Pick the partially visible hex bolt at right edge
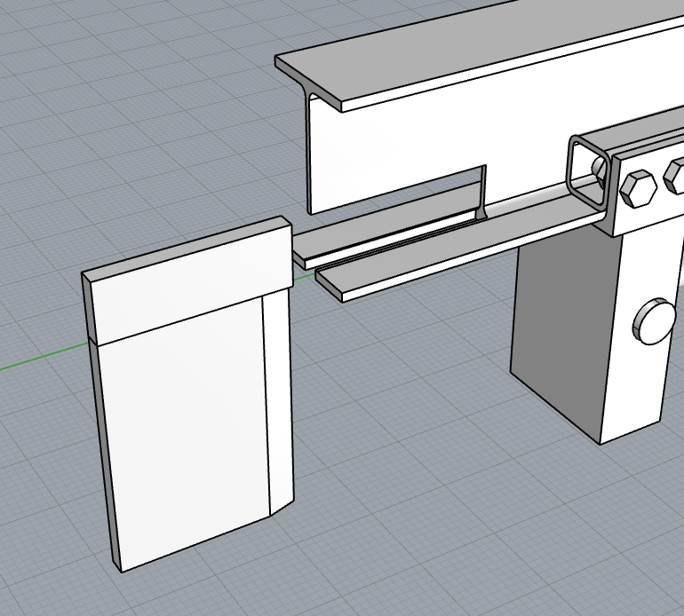The height and width of the screenshot is (616, 684). tap(675, 178)
